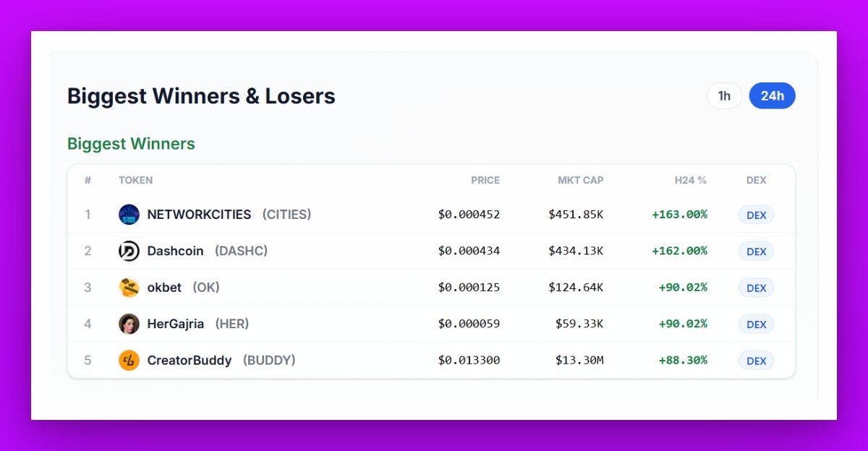Open the CreatorBuddy DEX badge

coord(756,361)
